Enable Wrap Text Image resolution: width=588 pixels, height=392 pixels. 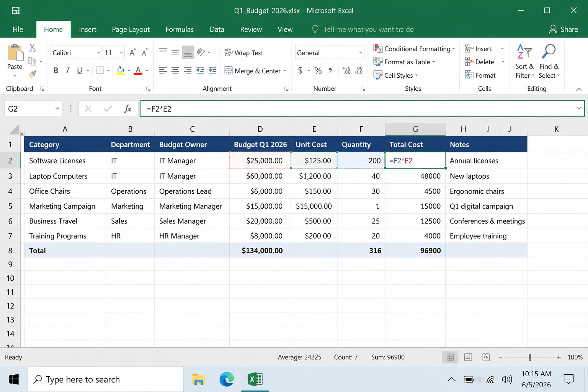pos(244,53)
